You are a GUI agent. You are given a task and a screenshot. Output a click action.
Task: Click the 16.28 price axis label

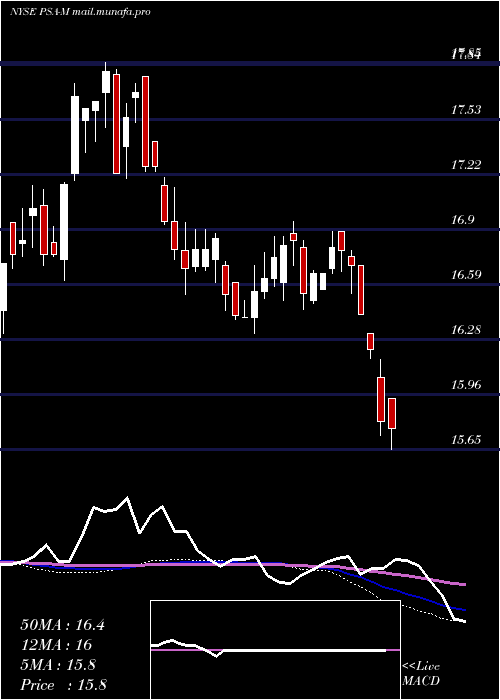pos(466,330)
